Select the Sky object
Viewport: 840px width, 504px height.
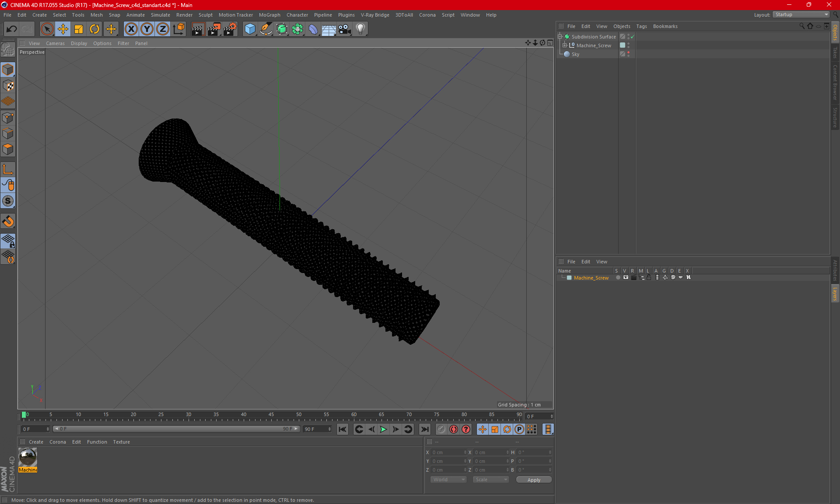click(575, 54)
